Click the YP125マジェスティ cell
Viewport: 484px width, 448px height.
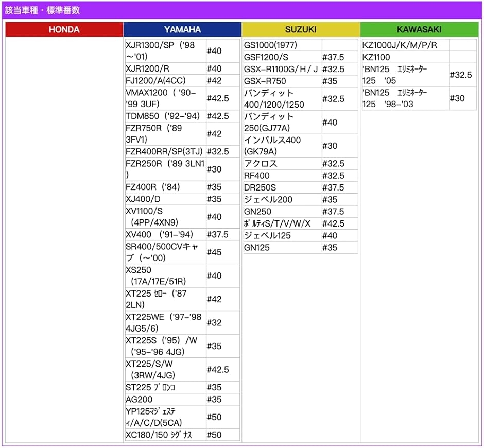click(x=165, y=417)
